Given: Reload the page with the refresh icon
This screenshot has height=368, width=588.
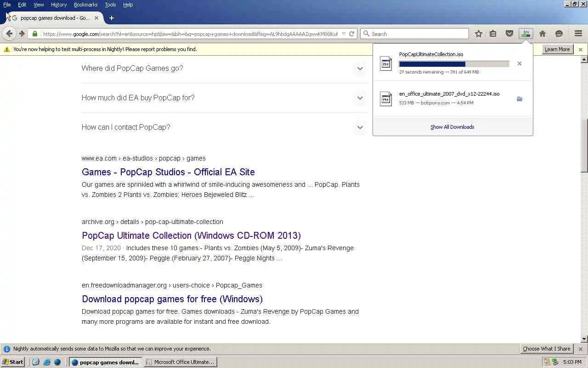Looking at the screenshot, I should coord(351,34).
